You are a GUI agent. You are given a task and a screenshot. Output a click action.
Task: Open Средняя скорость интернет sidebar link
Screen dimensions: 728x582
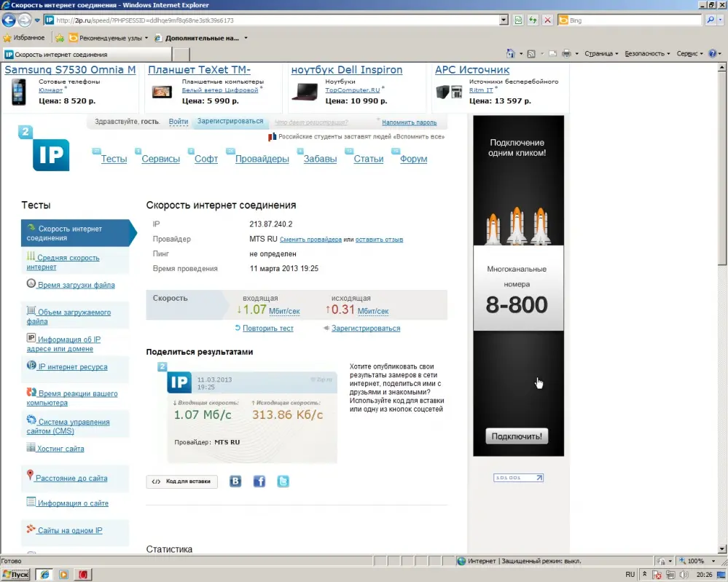pos(63,262)
